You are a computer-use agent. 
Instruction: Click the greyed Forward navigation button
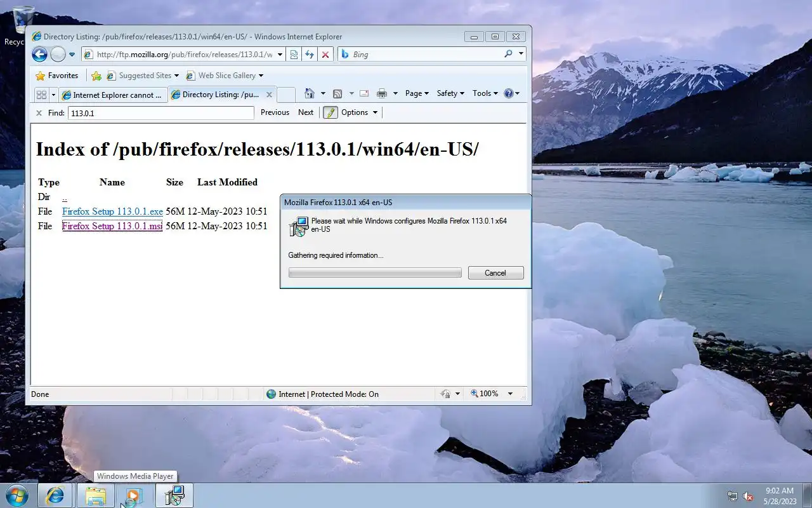coord(58,55)
